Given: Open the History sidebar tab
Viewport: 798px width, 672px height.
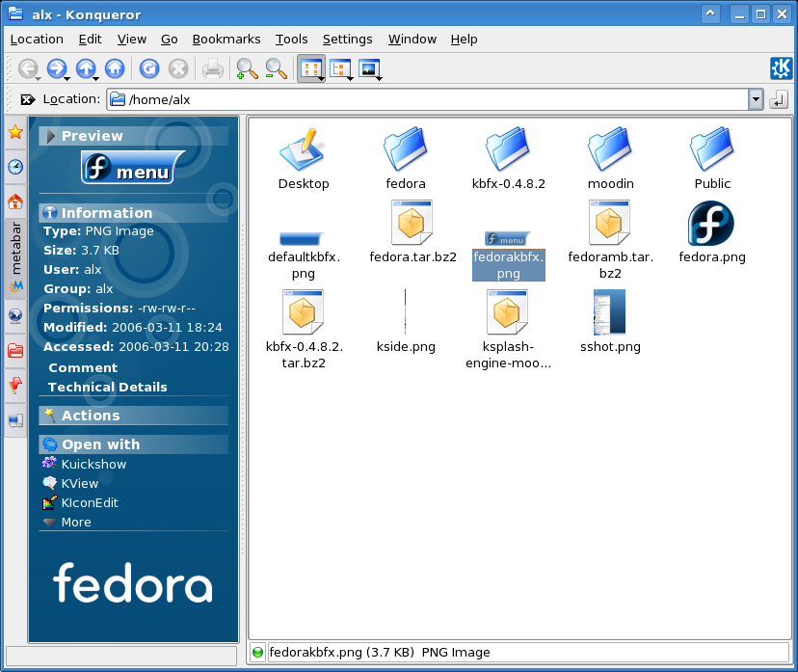Looking at the screenshot, I should pyautogui.click(x=15, y=167).
